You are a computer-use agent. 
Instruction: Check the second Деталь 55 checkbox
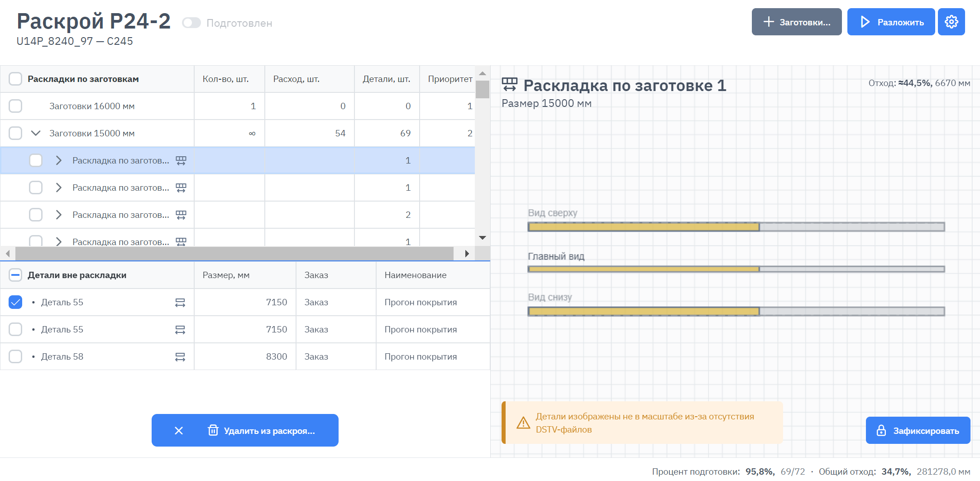click(x=15, y=329)
